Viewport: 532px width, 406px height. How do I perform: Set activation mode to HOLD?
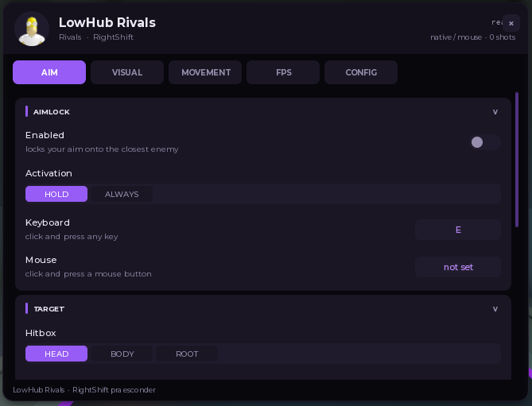pos(56,194)
